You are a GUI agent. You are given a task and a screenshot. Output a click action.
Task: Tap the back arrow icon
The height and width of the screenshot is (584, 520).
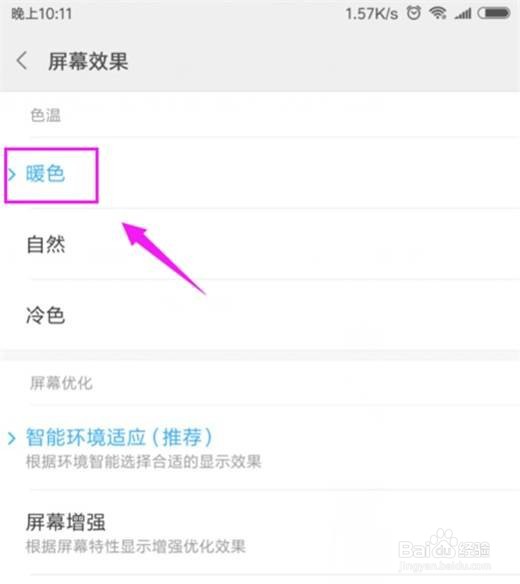[22, 61]
